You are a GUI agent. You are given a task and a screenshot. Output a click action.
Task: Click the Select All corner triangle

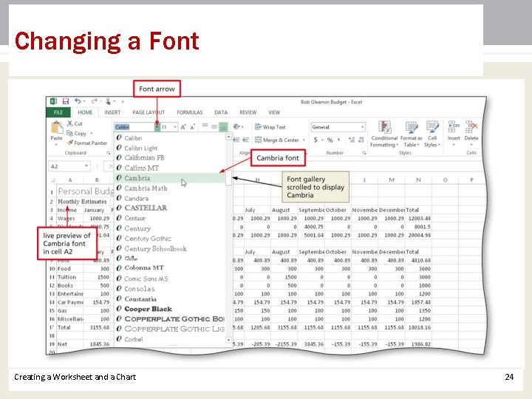(52, 180)
